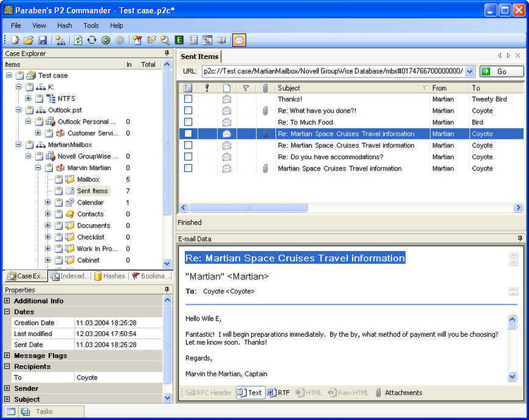Expand the Customer Servi... tree node
This screenshot has height=420, width=529.
point(38,132)
